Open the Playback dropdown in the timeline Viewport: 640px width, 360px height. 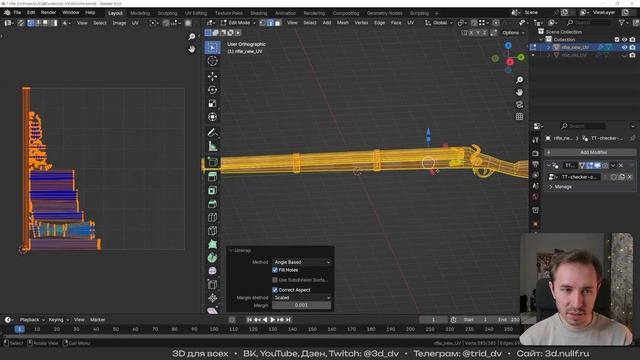pyautogui.click(x=32, y=320)
